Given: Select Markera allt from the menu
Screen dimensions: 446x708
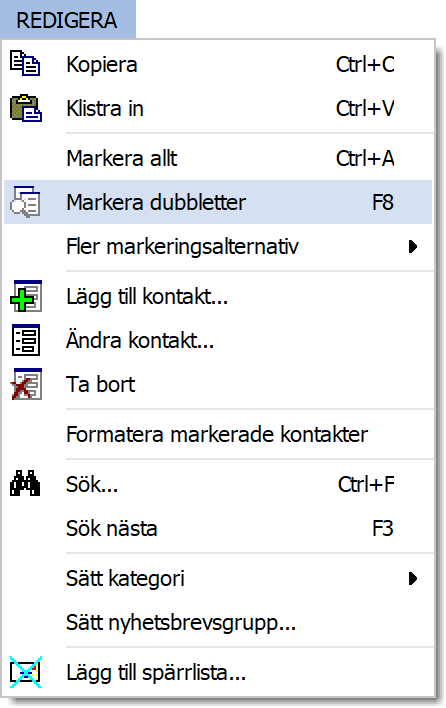Looking at the screenshot, I should click(x=218, y=158).
